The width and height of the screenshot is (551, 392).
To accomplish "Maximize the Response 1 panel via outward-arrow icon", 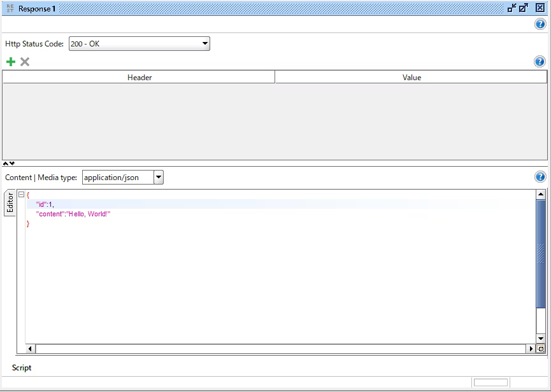I will (x=524, y=8).
